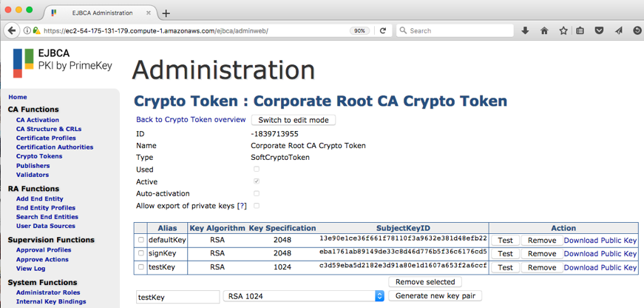Open Certification Authorities in sidebar

click(x=55, y=147)
